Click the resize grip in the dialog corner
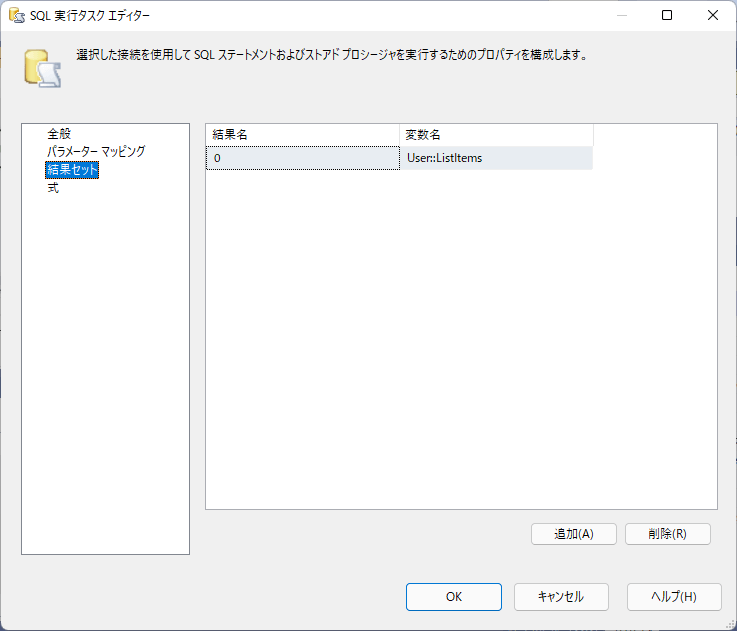Screen dimensions: 737x631 [730, 625]
